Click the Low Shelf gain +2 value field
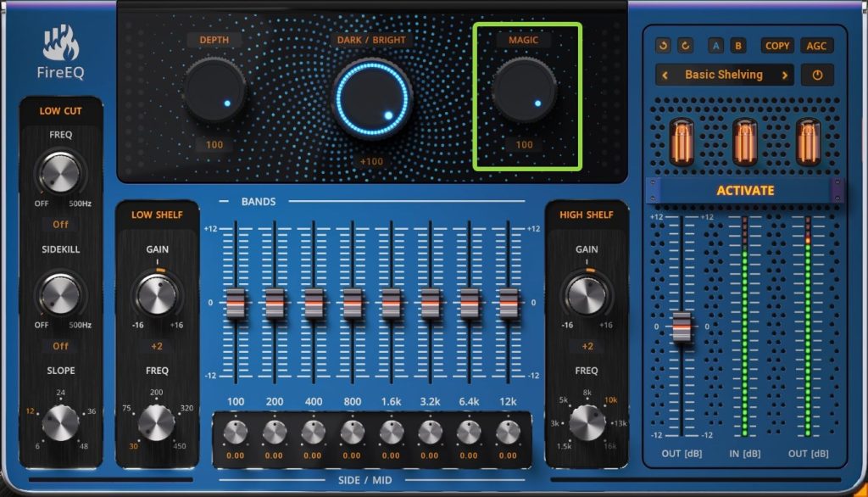Image resolution: width=868 pixels, height=497 pixels. pos(158,346)
